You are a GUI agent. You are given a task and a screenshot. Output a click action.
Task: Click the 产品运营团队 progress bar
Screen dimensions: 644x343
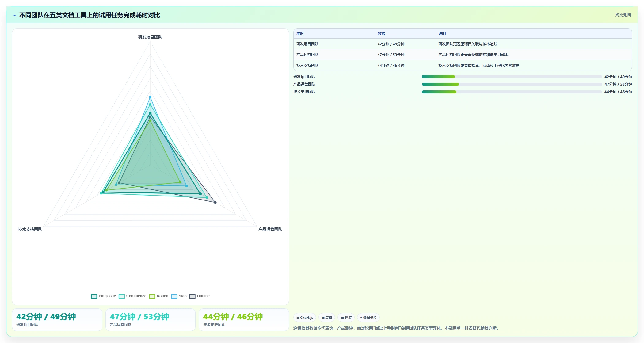(512, 84)
